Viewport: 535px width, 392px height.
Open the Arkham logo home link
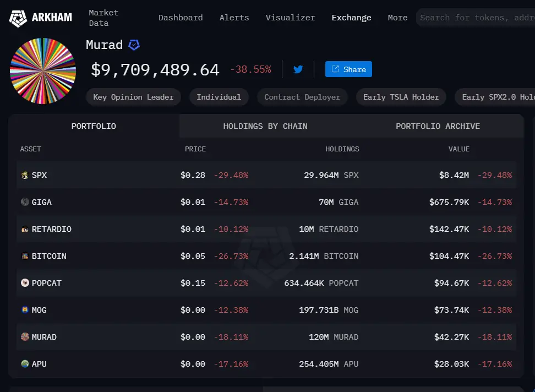click(x=41, y=18)
